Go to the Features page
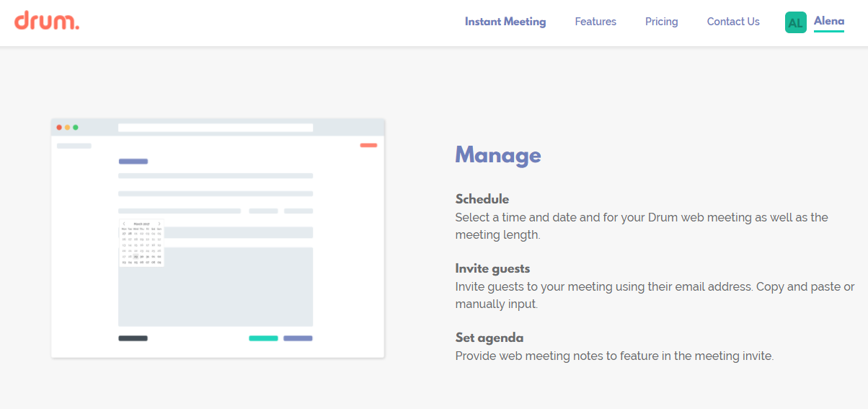This screenshot has width=868, height=409. click(x=595, y=22)
